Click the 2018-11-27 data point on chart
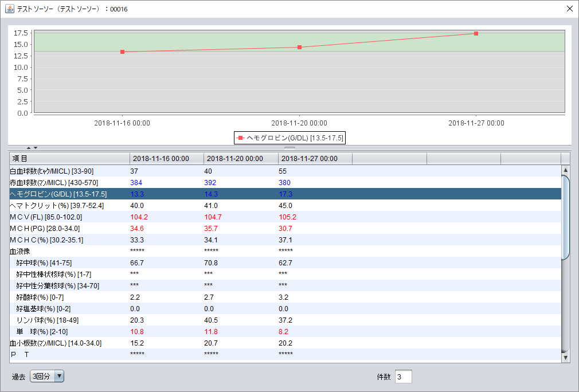 pyautogui.click(x=476, y=33)
